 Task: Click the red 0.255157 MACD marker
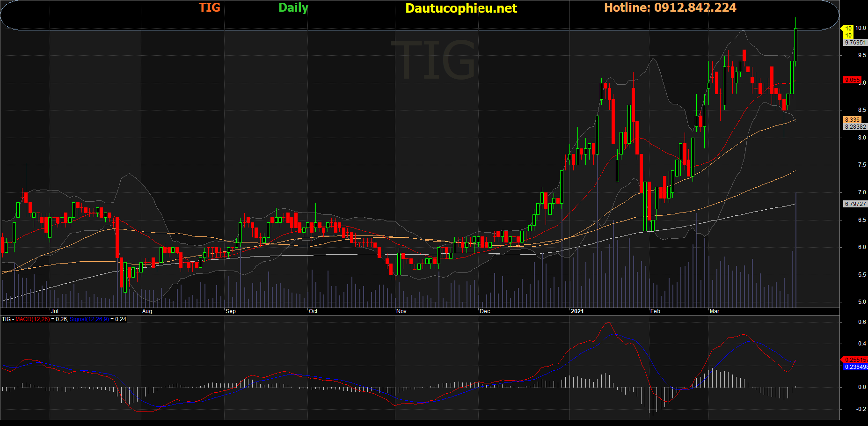tap(856, 360)
